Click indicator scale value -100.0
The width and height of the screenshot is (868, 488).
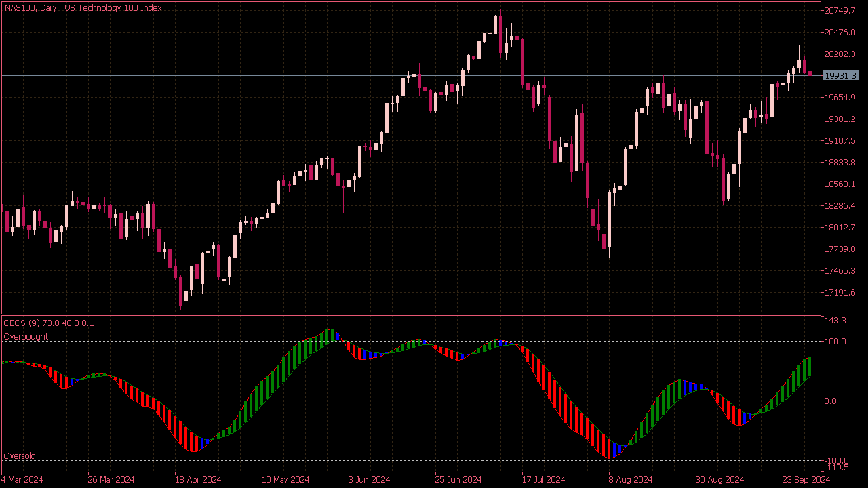(837, 461)
